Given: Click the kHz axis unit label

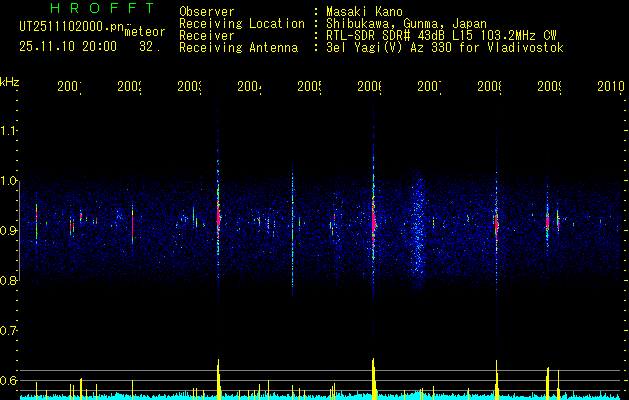Looking at the screenshot, I should (x=9, y=82).
